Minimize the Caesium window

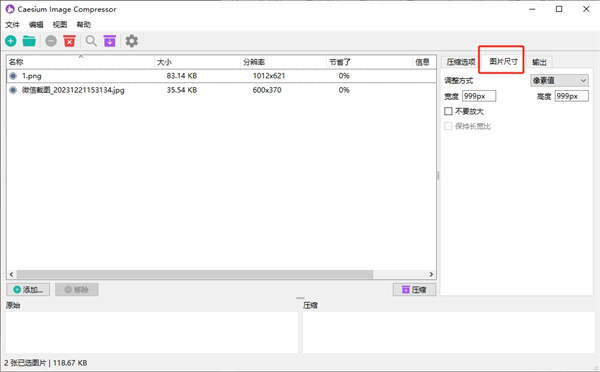532,9
